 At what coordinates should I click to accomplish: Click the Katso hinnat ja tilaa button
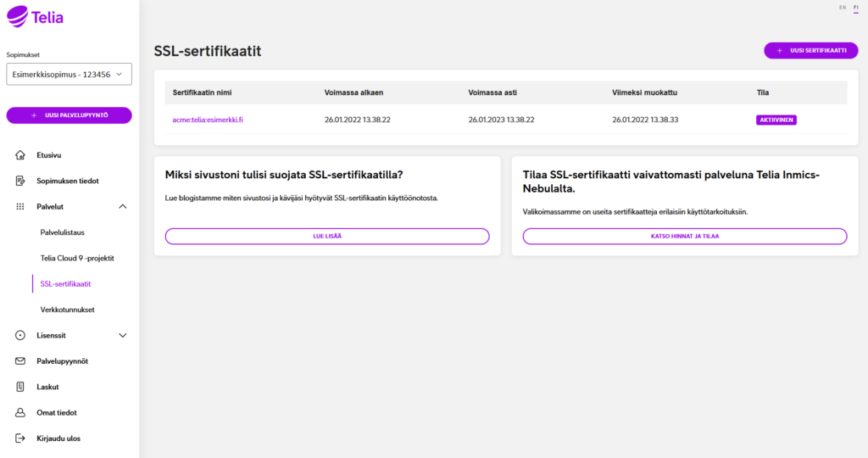(x=685, y=236)
